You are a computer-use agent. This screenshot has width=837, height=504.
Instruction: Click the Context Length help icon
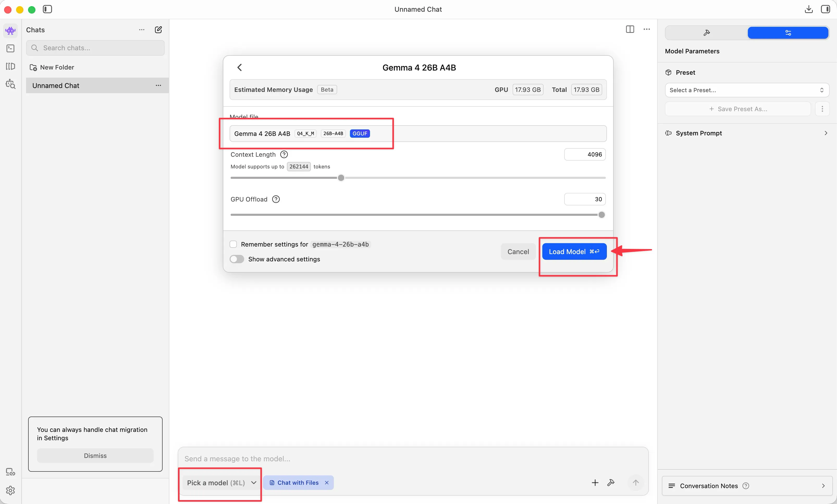[284, 154]
